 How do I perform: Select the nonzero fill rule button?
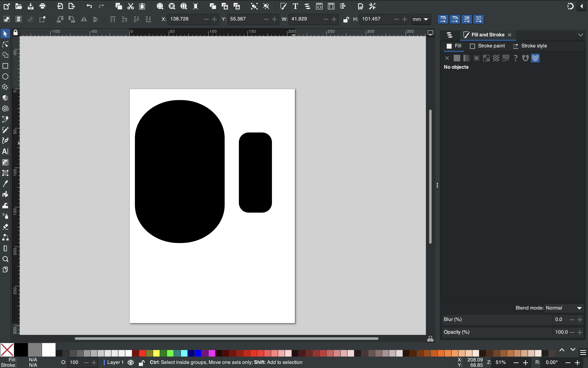[535, 58]
